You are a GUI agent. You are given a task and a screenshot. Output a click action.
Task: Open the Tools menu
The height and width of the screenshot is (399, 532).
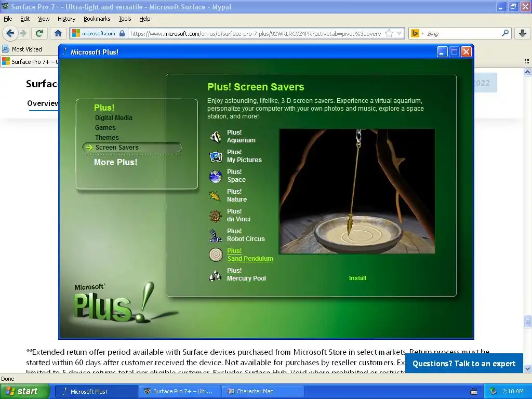(125, 19)
